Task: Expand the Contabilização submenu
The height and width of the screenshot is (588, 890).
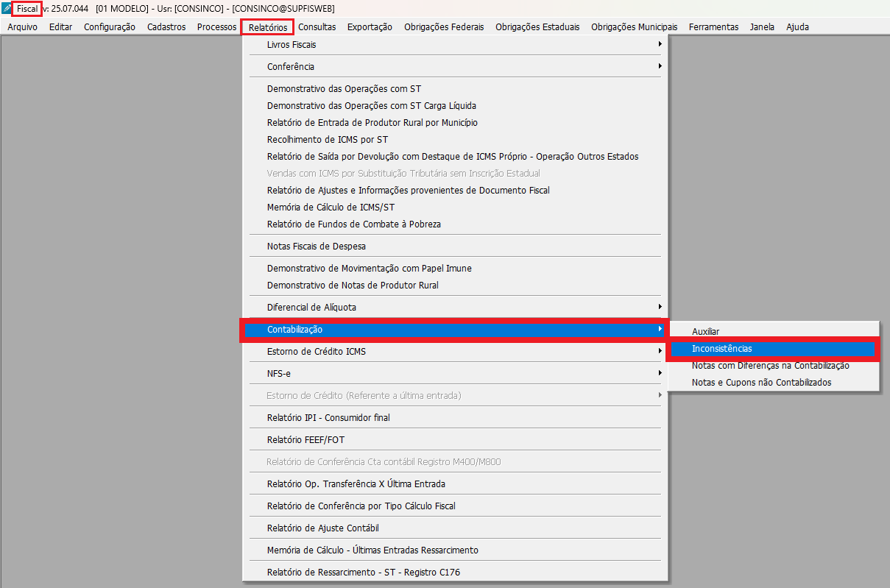Action: click(455, 330)
